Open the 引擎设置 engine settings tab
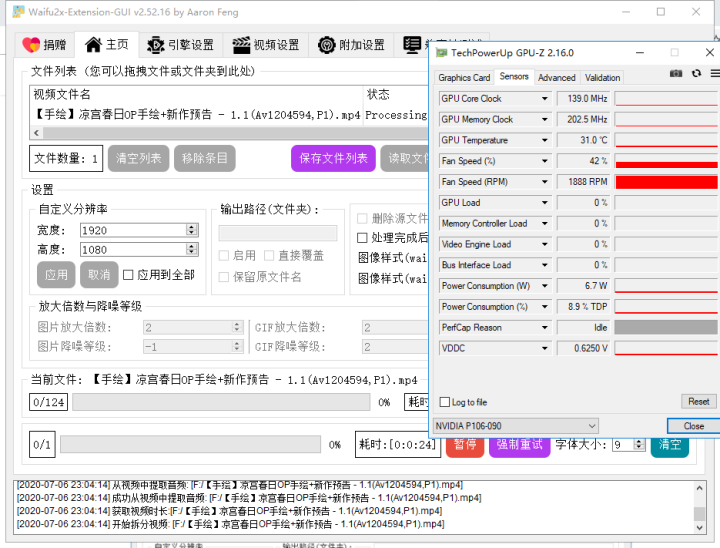720x548 pixels. pyautogui.click(x=180, y=45)
